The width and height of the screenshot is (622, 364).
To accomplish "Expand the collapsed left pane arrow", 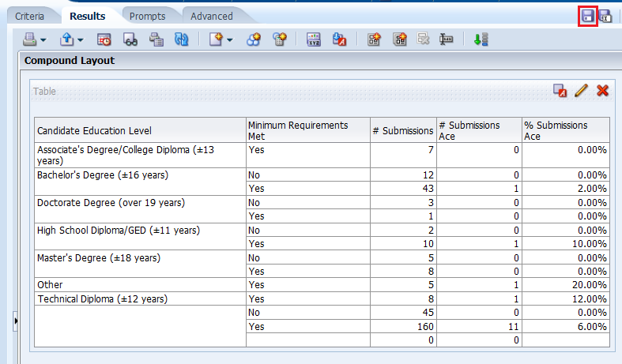I will click(x=16, y=321).
